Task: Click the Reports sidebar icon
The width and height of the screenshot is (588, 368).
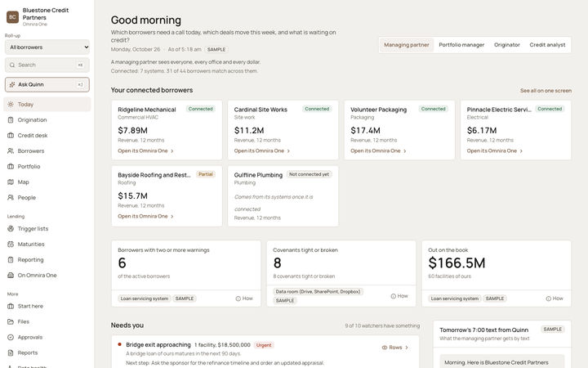Action: click(11, 352)
